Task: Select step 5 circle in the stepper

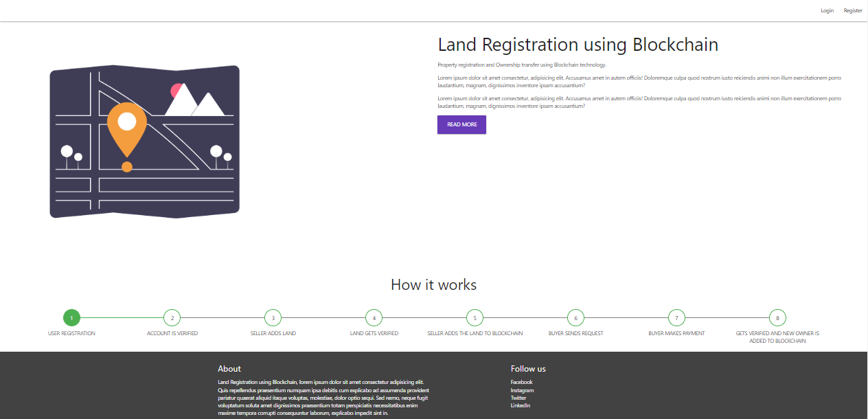Action: pos(475,317)
